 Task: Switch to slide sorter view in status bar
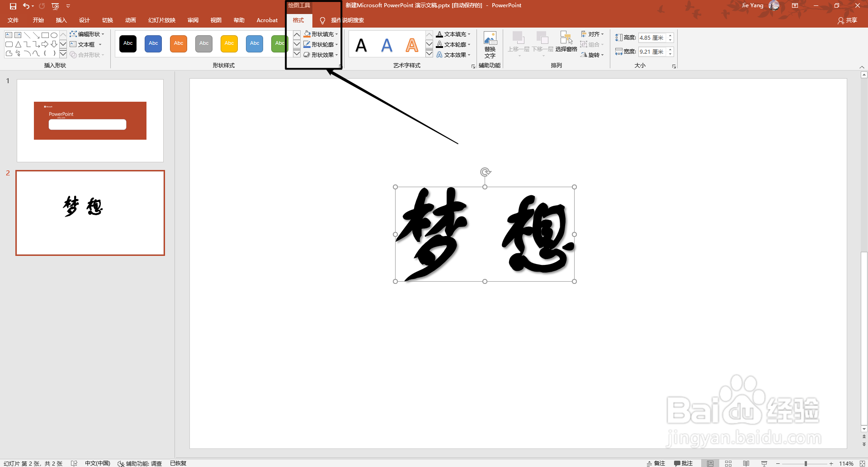coord(728,463)
